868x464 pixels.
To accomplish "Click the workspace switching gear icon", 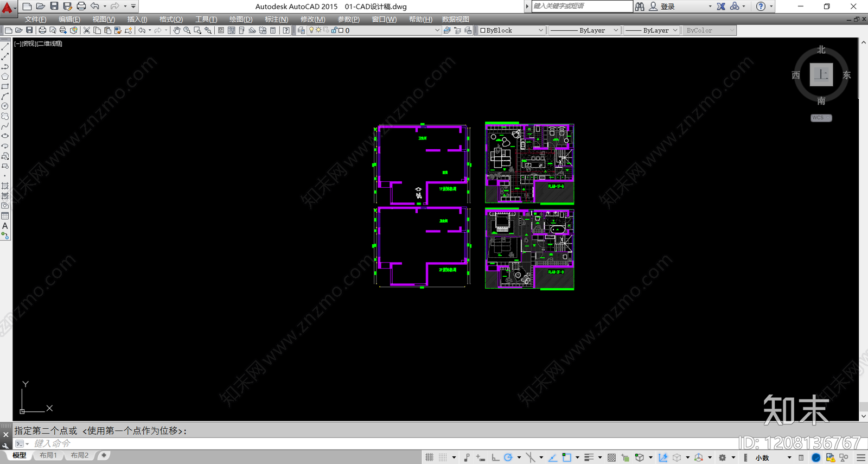I will 722,457.
